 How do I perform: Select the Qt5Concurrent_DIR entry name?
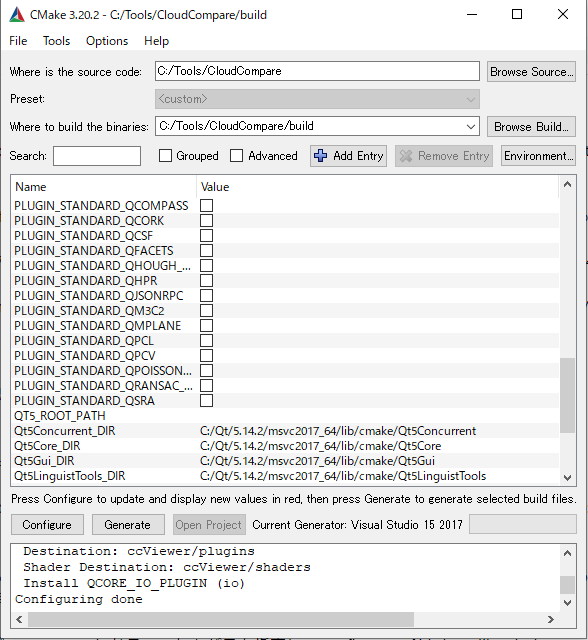click(64, 431)
